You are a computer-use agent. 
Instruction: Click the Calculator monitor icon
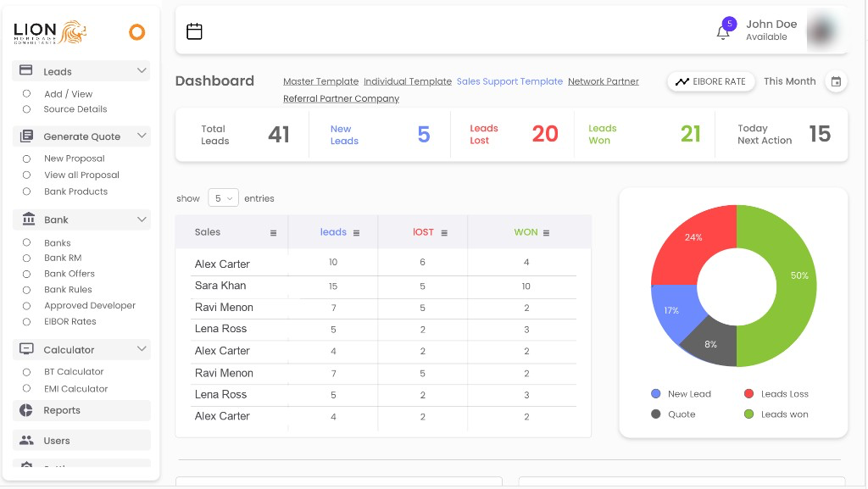coord(26,349)
